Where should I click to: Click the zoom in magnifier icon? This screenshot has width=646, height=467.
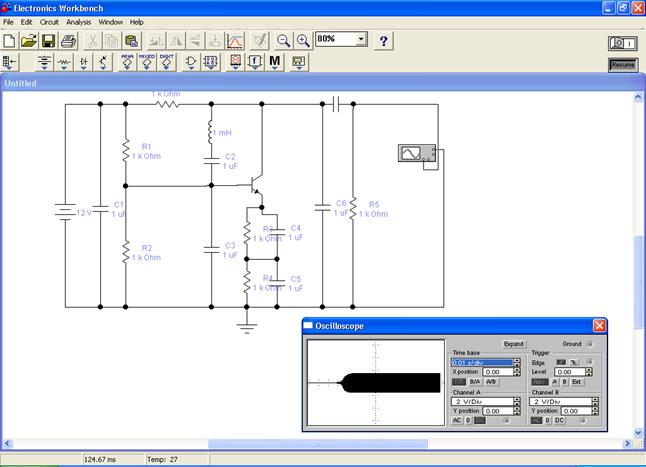tap(302, 41)
